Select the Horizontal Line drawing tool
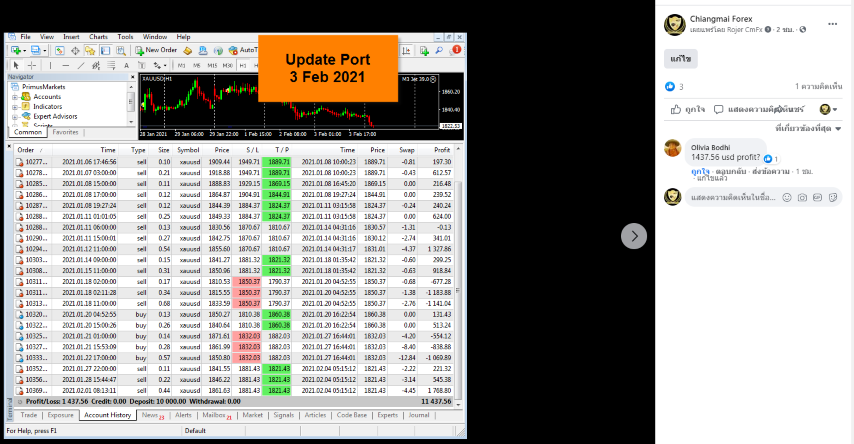 point(65,65)
